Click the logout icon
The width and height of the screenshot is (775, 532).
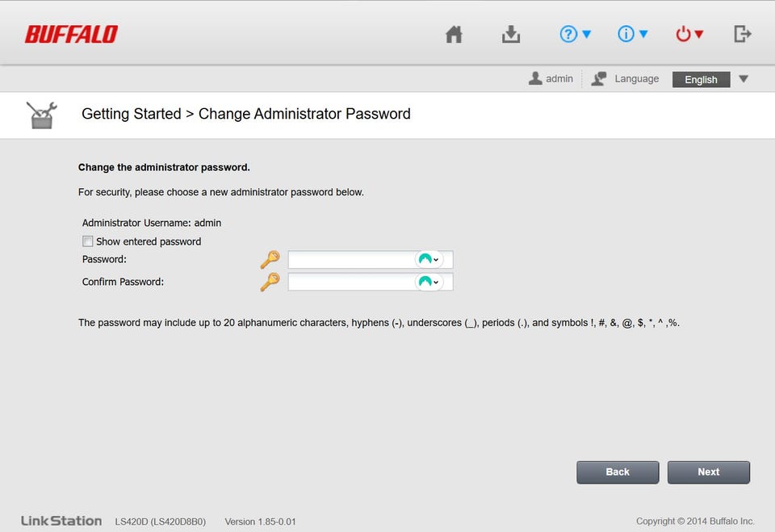tap(743, 34)
